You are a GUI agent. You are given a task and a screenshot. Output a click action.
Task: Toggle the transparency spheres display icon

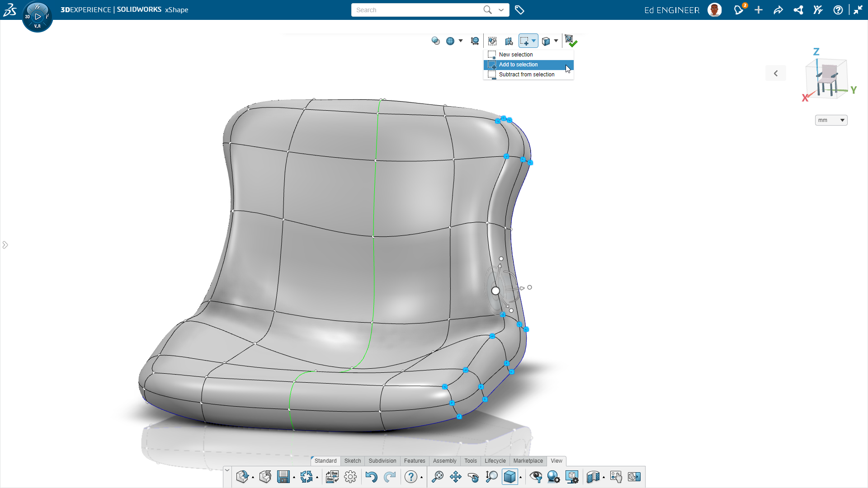click(x=435, y=41)
